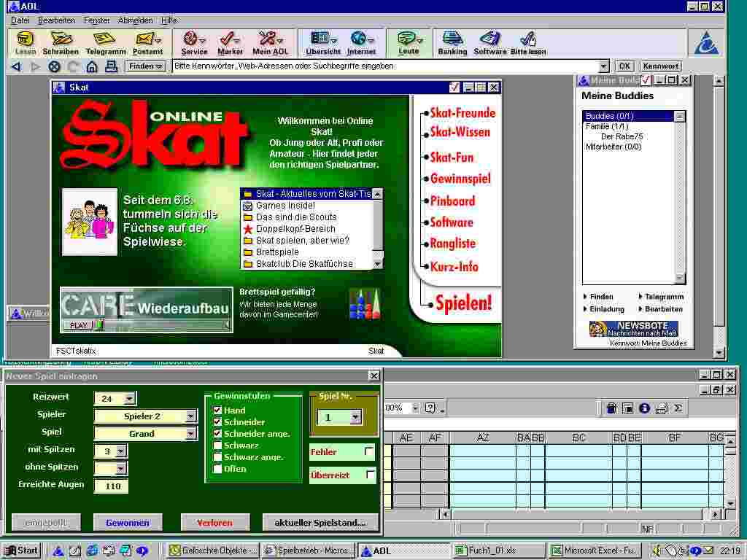Enable the Offen checkbox

pyautogui.click(x=217, y=469)
